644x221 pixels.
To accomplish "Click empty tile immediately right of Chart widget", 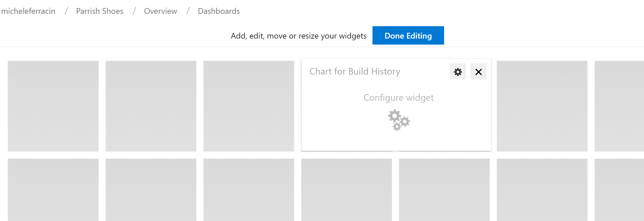I will [x=542, y=106].
